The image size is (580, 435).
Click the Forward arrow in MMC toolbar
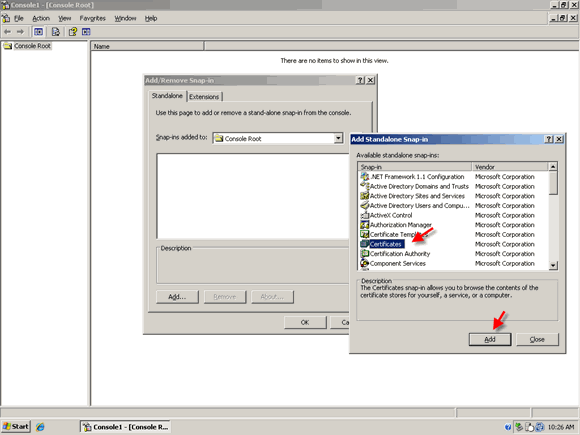tap(20, 32)
